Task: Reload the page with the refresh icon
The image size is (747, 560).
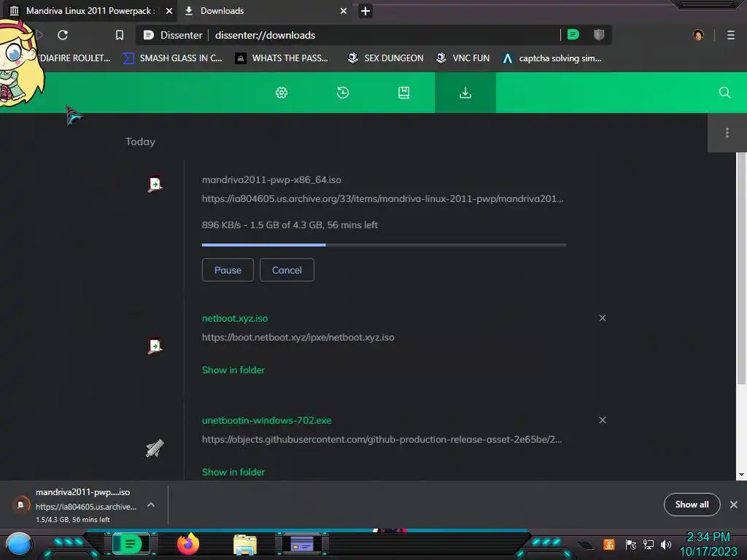Action: [x=63, y=35]
